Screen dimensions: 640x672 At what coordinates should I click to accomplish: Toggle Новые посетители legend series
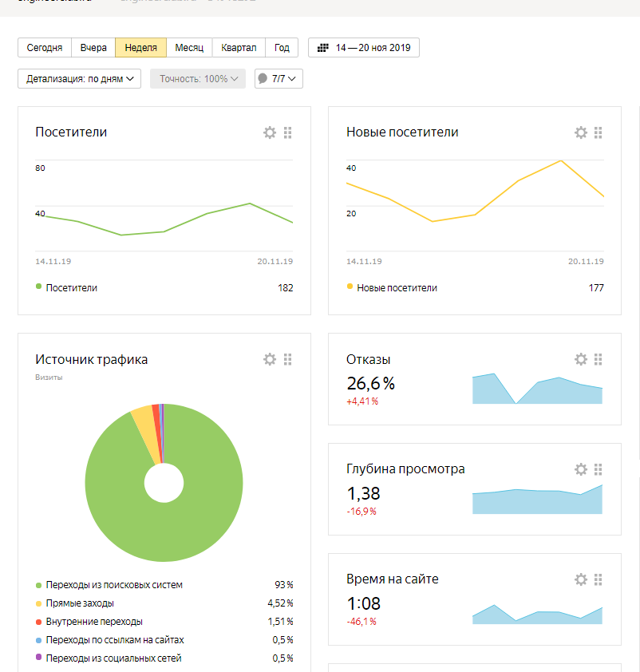coord(396,287)
